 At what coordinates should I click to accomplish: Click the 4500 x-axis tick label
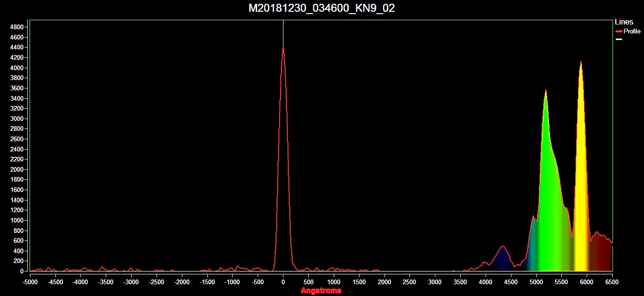[x=511, y=282]
